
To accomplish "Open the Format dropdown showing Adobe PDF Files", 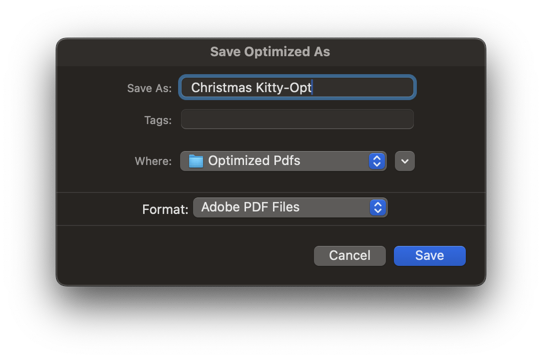I will coord(290,207).
